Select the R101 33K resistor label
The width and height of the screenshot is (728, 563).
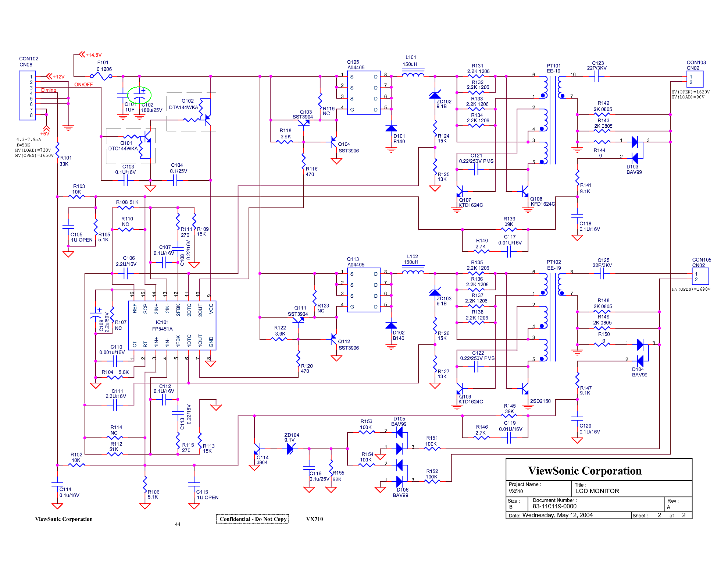pos(65,161)
